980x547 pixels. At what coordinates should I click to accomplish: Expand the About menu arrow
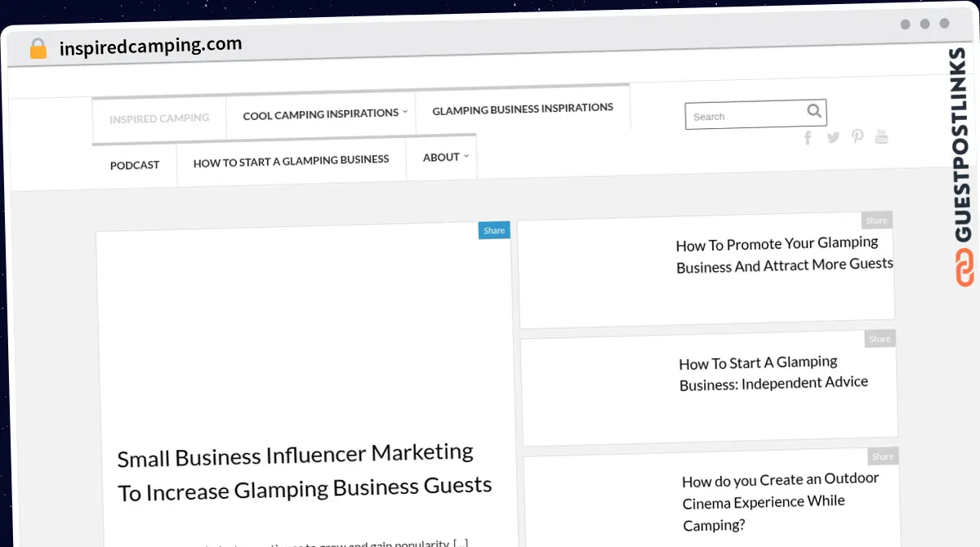[466, 156]
